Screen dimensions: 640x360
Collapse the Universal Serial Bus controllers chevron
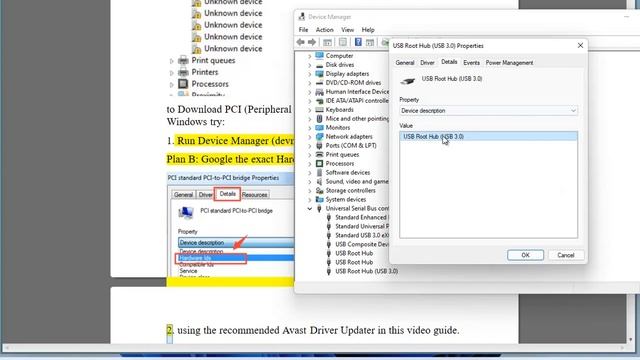[309, 209]
